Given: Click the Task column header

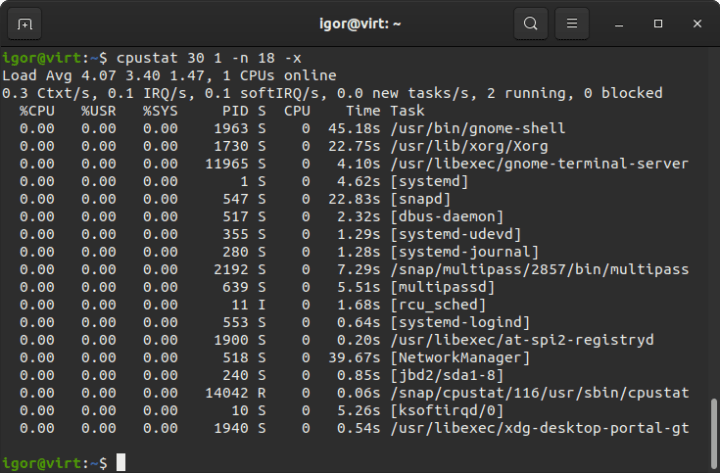Looking at the screenshot, I should (x=407, y=111).
